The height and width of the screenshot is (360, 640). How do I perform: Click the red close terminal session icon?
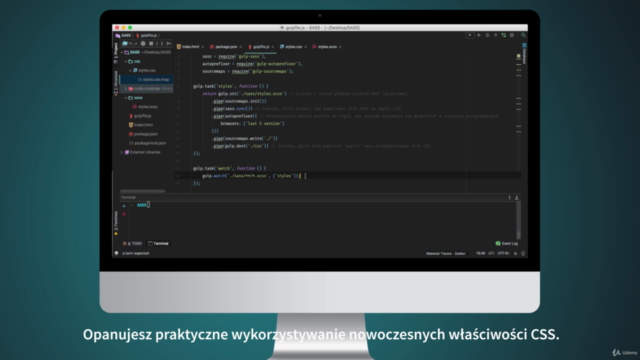[124, 214]
